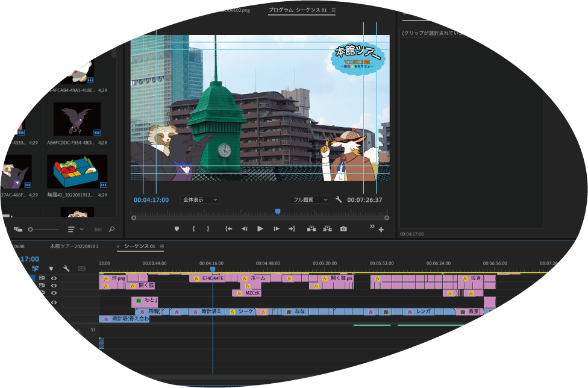Image resolution: width=588 pixels, height=388 pixels.
Task: Select the レンガ clip in the timeline
Action: point(419,311)
